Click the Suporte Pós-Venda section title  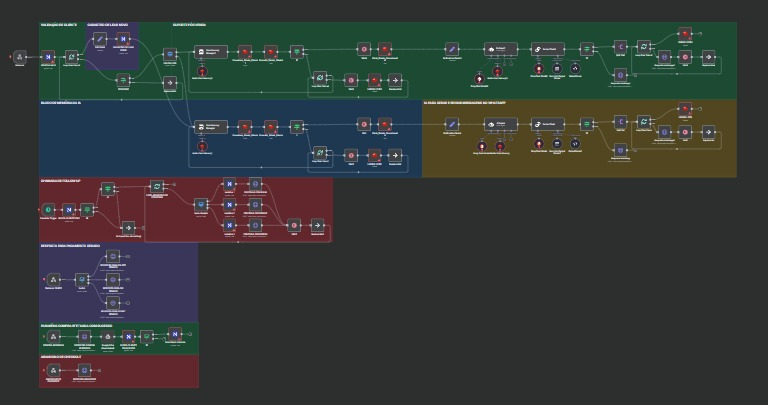pyautogui.click(x=191, y=25)
